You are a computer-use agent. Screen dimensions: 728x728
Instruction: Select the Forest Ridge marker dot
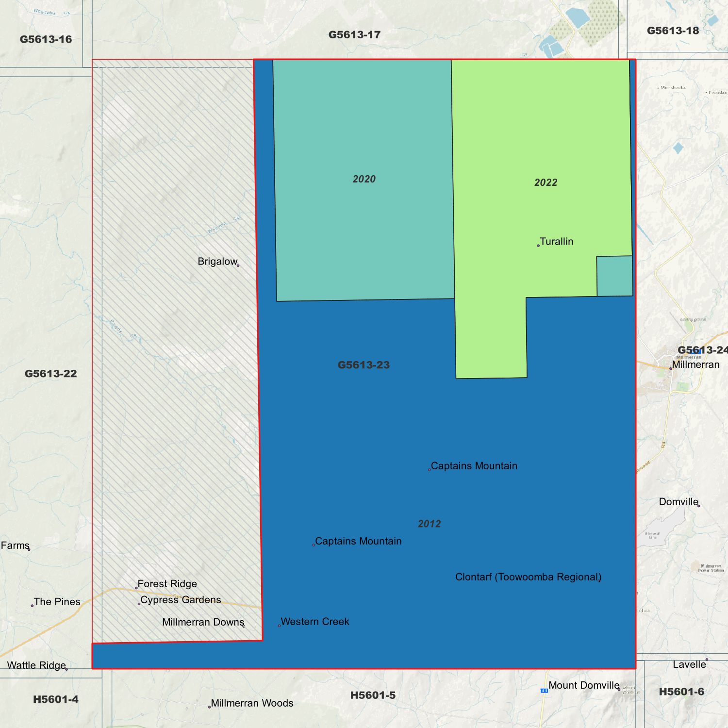136,588
